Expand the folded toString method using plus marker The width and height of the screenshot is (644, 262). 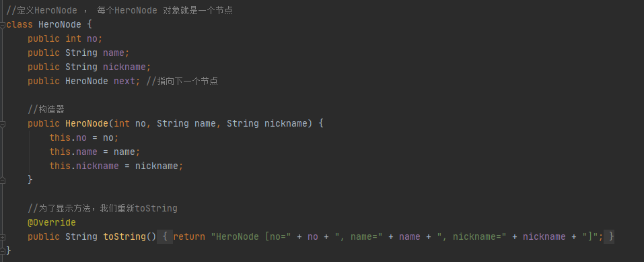(x=3, y=237)
